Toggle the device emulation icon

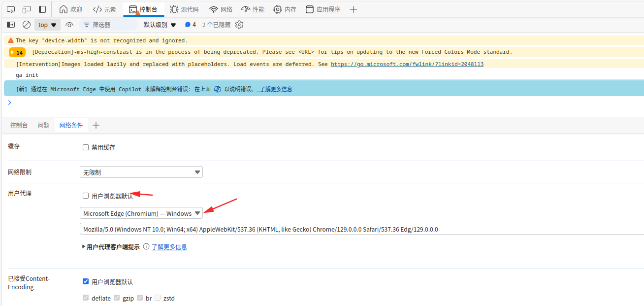[27, 9]
